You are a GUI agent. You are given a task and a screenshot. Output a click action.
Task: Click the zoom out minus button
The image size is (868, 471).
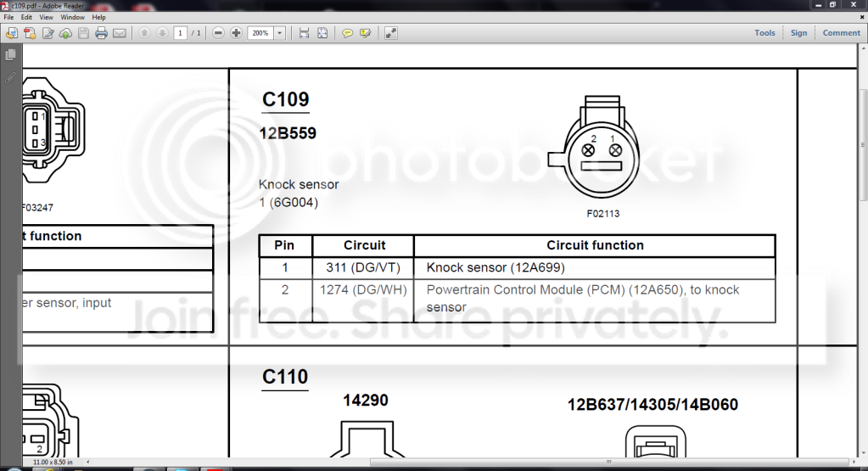point(218,33)
